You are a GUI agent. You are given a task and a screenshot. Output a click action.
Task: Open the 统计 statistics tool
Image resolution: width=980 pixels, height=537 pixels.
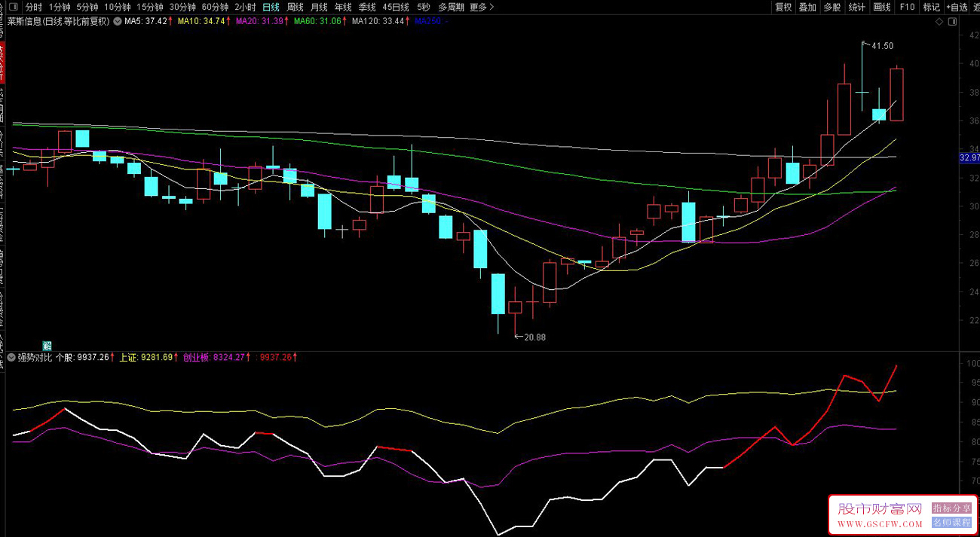click(x=857, y=7)
